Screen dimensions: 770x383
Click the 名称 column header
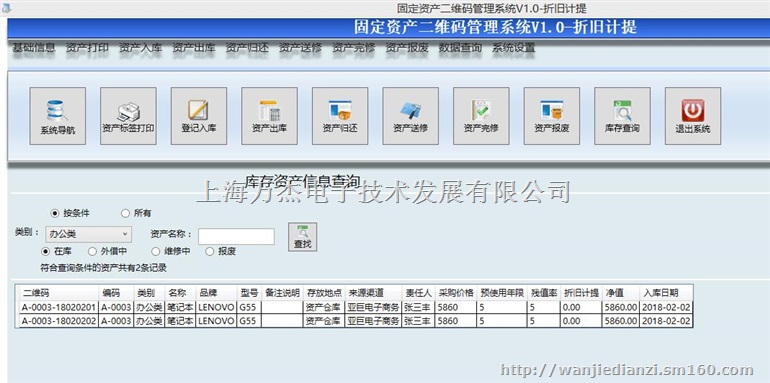point(180,293)
